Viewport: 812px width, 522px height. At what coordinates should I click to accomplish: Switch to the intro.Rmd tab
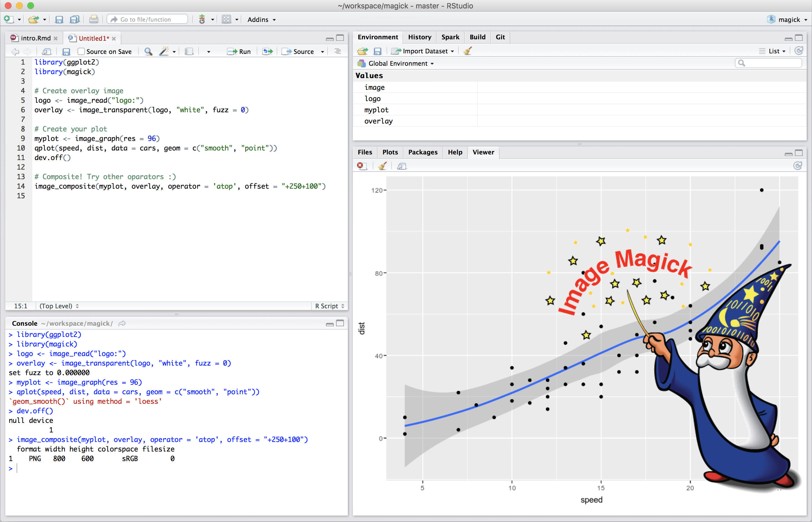35,38
